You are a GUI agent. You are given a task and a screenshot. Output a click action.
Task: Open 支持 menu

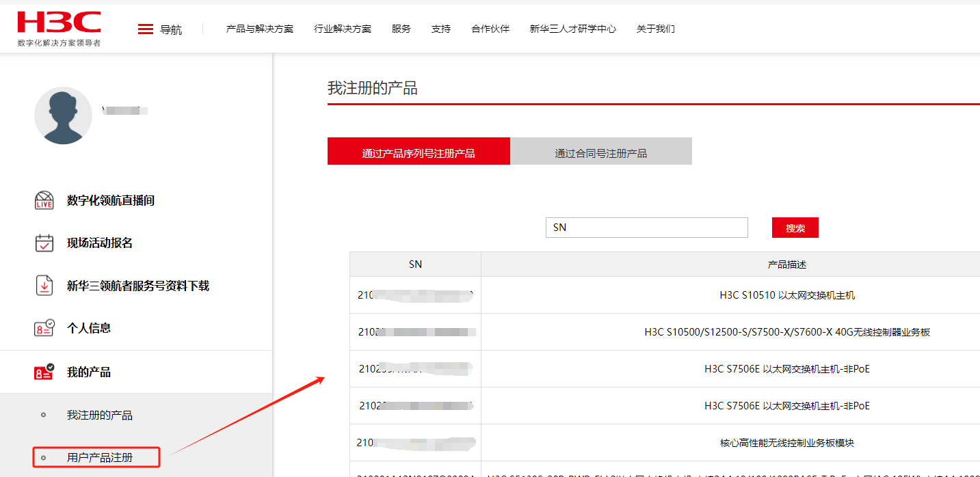click(441, 29)
